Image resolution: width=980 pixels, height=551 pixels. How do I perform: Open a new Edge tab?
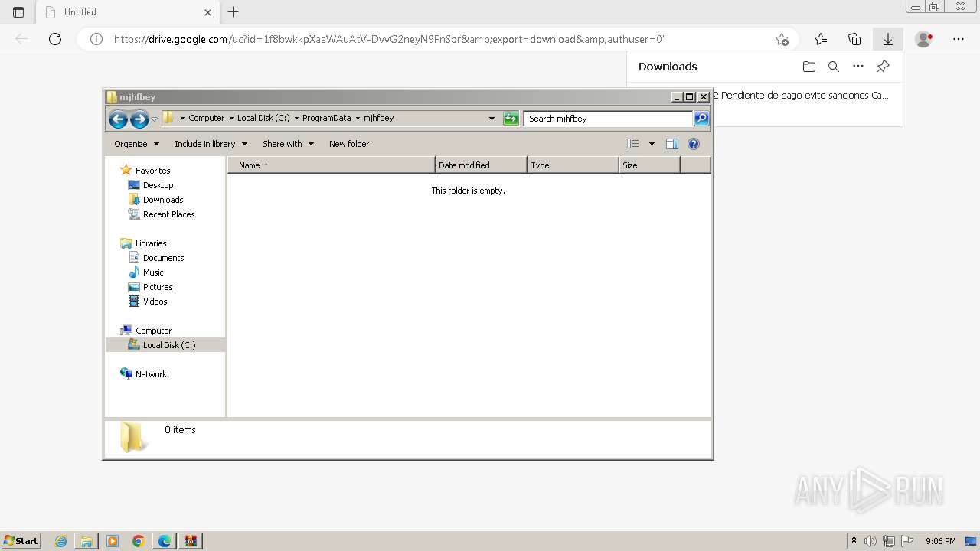click(x=234, y=12)
